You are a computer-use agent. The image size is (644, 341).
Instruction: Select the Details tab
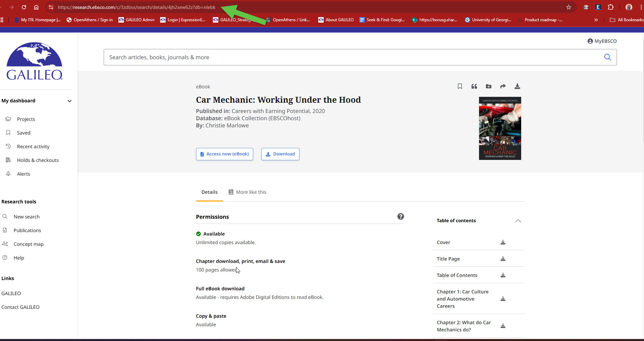click(209, 192)
